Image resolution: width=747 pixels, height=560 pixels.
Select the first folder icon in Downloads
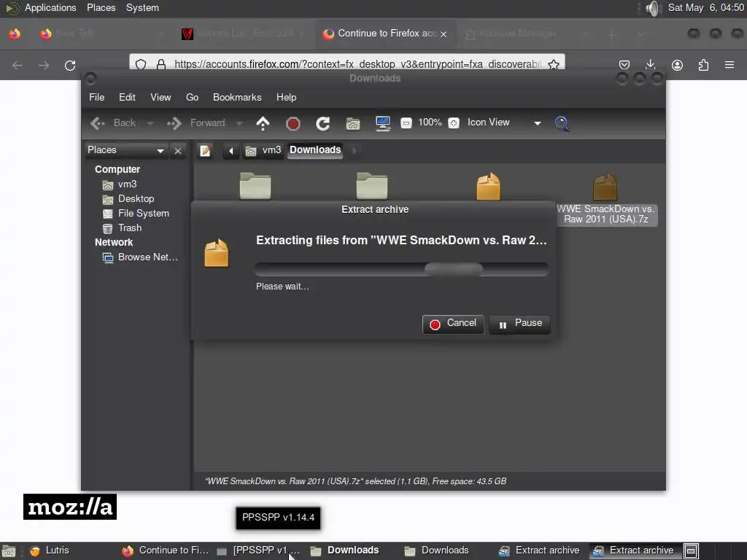pos(255,186)
